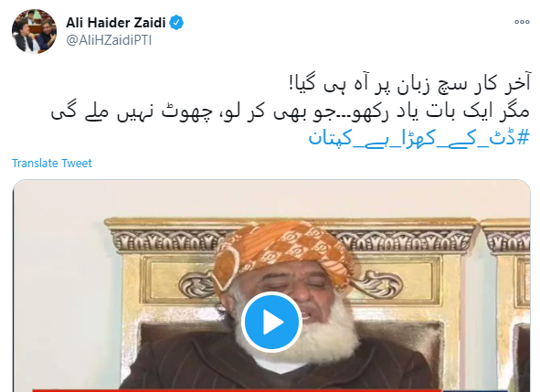Viewport: 540px width, 392px height.
Task: Open the @AliHZaidiPTI handle
Action: tap(109, 40)
